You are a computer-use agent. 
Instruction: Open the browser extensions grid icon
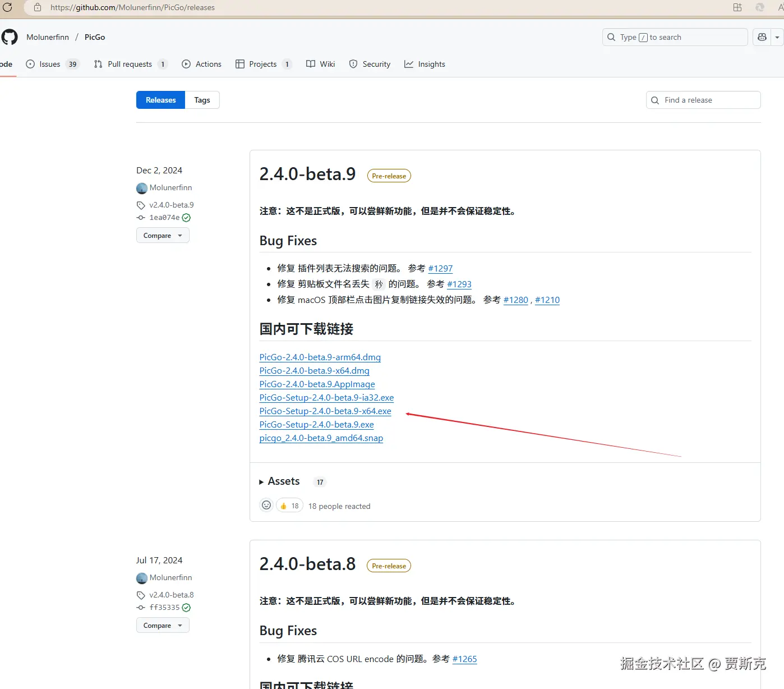(737, 7)
